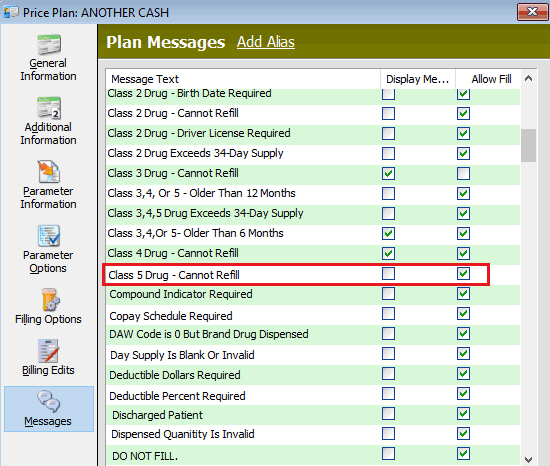Check Allow Fill for Class 3 Drug - Cannot Refill
This screenshot has height=466, width=550.
[463, 173]
